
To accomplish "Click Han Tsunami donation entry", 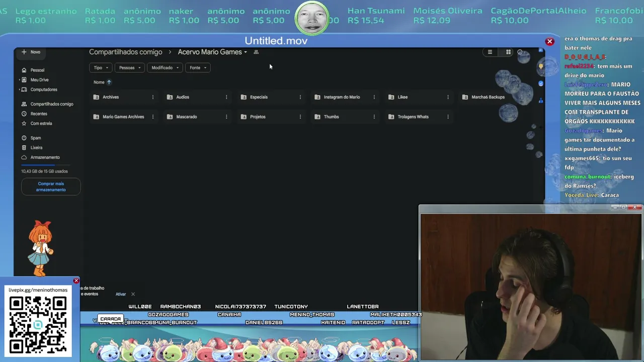I will pyautogui.click(x=376, y=16).
